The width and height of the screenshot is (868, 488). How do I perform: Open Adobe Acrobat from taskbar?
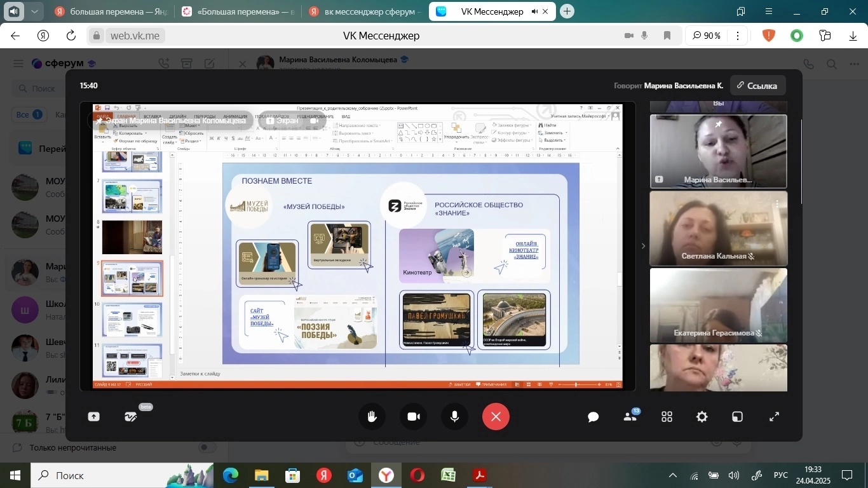(x=479, y=475)
